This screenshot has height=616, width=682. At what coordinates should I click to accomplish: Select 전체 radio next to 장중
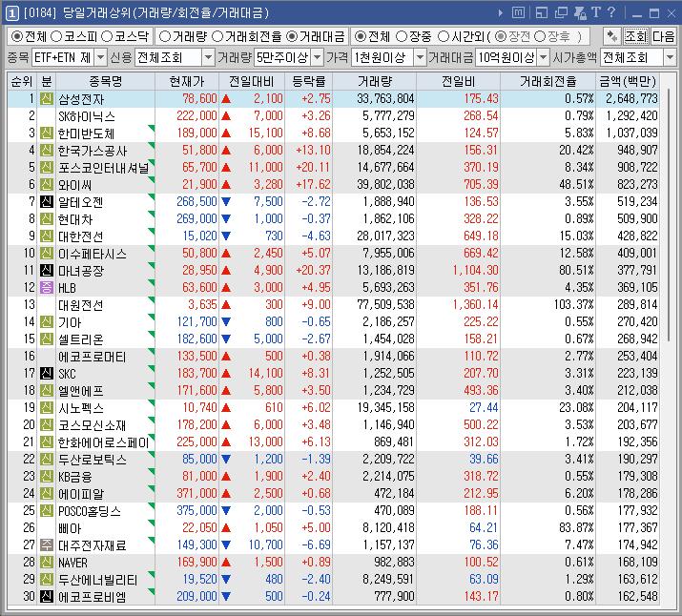point(360,36)
